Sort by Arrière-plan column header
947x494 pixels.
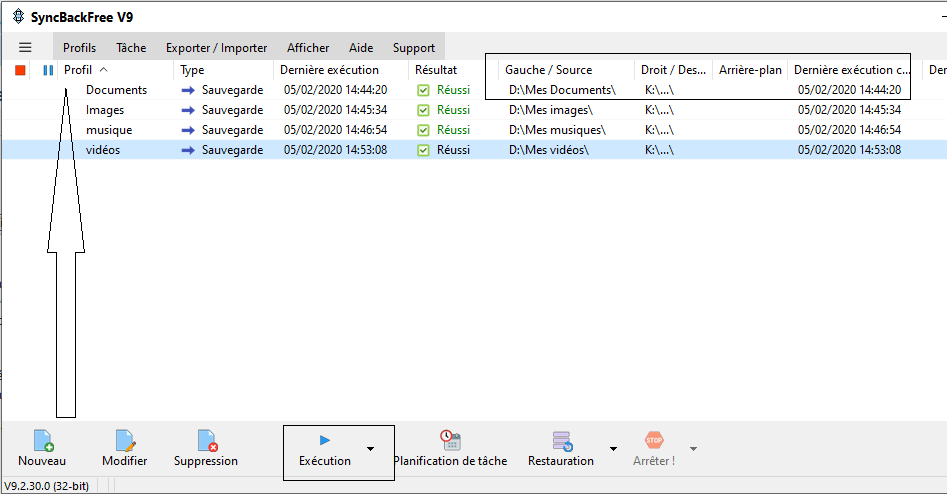pyautogui.click(x=750, y=70)
